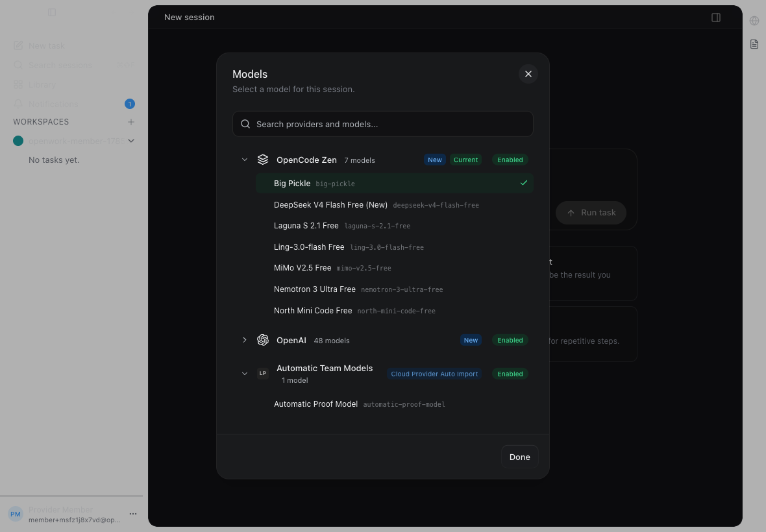Open Notifications in sidebar
This screenshot has height=532, width=766.
[73, 104]
